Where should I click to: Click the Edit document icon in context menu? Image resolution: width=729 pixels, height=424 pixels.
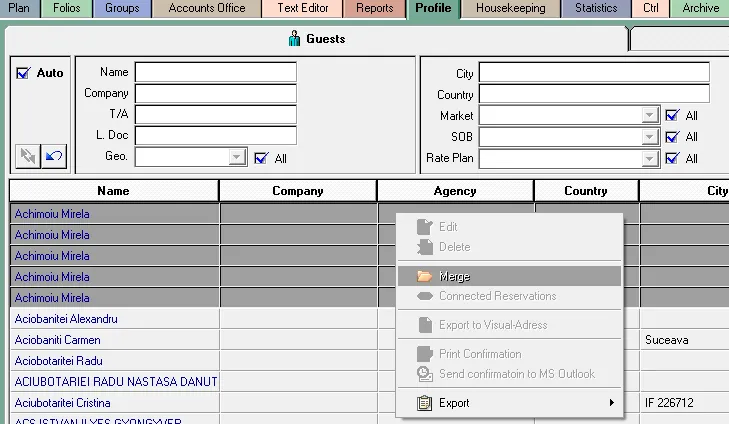tap(424, 227)
